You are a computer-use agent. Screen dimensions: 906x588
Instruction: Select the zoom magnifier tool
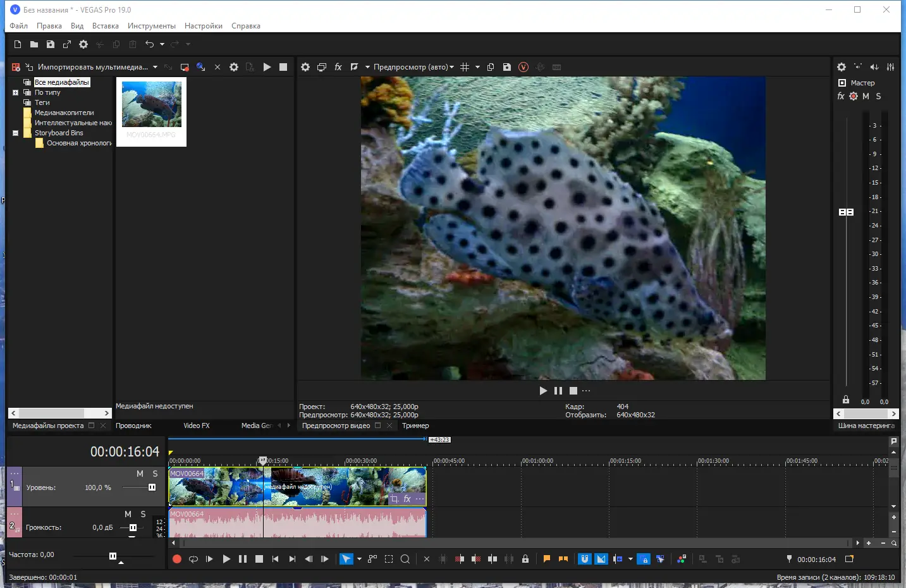point(405,559)
